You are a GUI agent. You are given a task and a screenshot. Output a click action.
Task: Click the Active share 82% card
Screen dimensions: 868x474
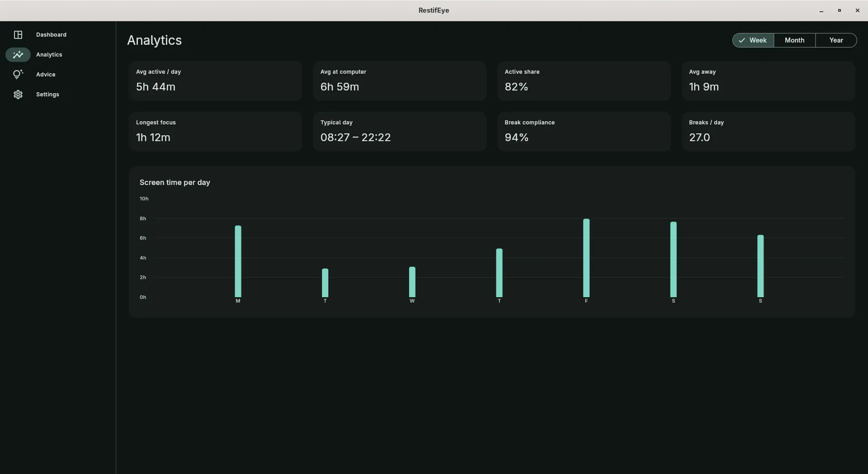click(x=584, y=81)
